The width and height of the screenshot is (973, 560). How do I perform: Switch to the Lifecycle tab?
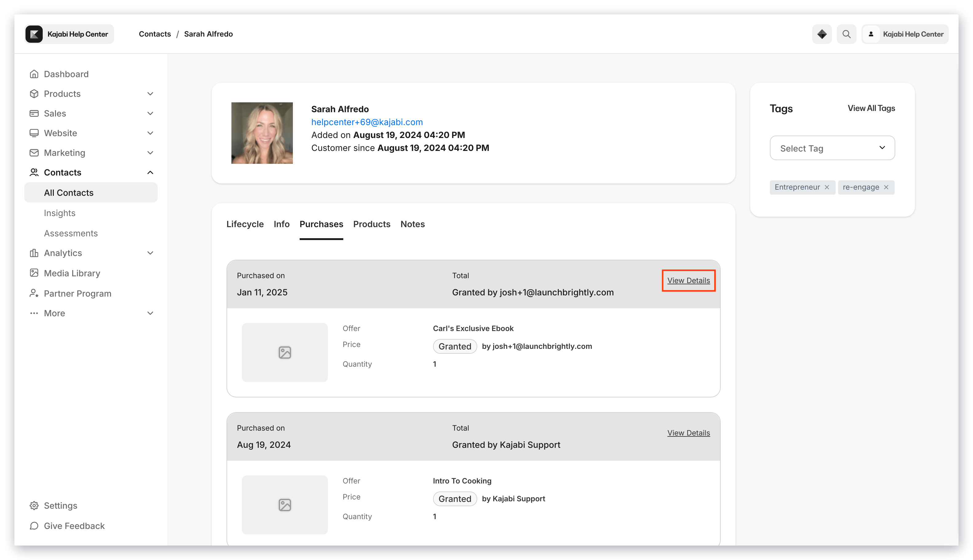point(245,224)
